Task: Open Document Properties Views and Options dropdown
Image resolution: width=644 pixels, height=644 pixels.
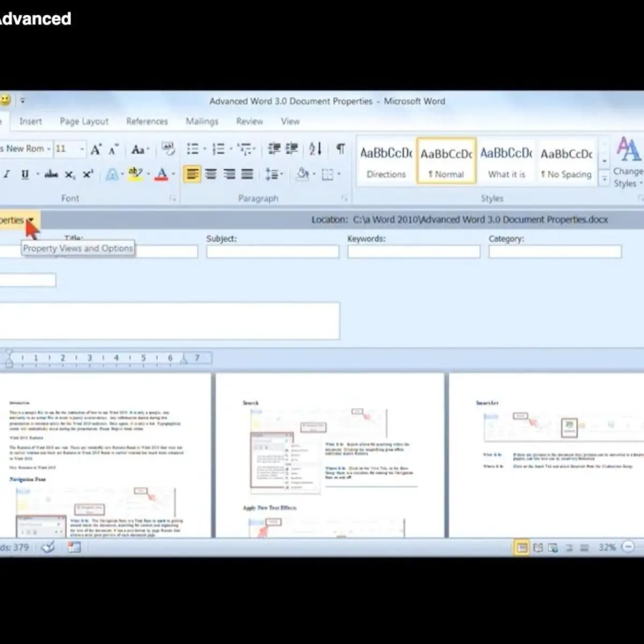Action: pyautogui.click(x=31, y=220)
